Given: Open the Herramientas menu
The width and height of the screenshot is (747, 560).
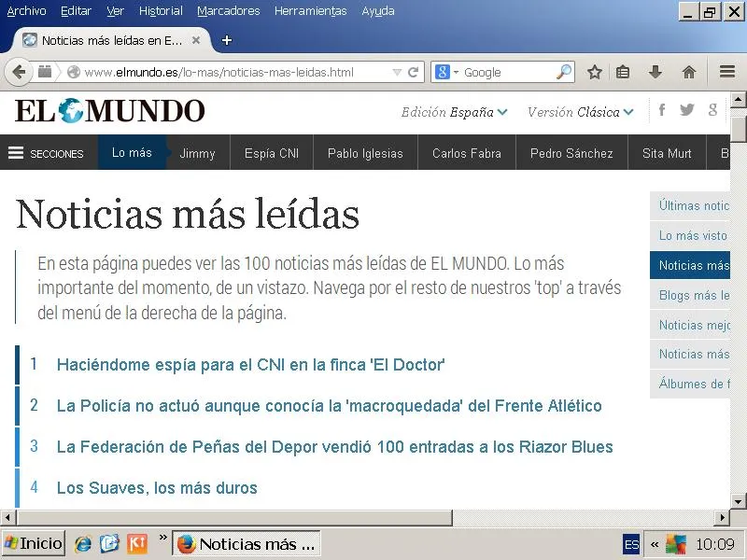Looking at the screenshot, I should 311,10.
